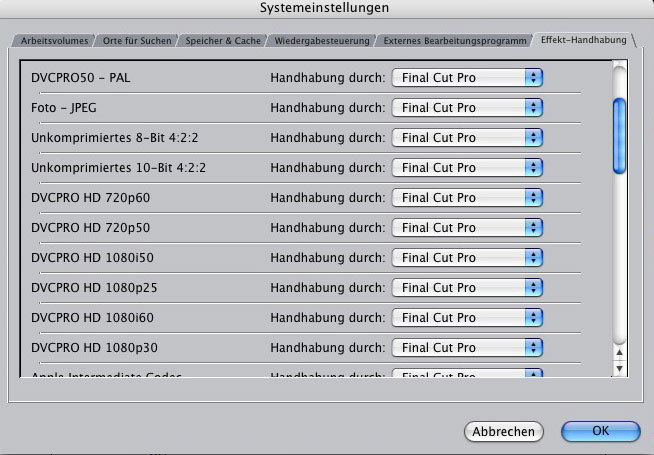Open the DVCPRO50 - PAL handling dropdown
Viewport: 654px width, 455px height.
click(466, 77)
